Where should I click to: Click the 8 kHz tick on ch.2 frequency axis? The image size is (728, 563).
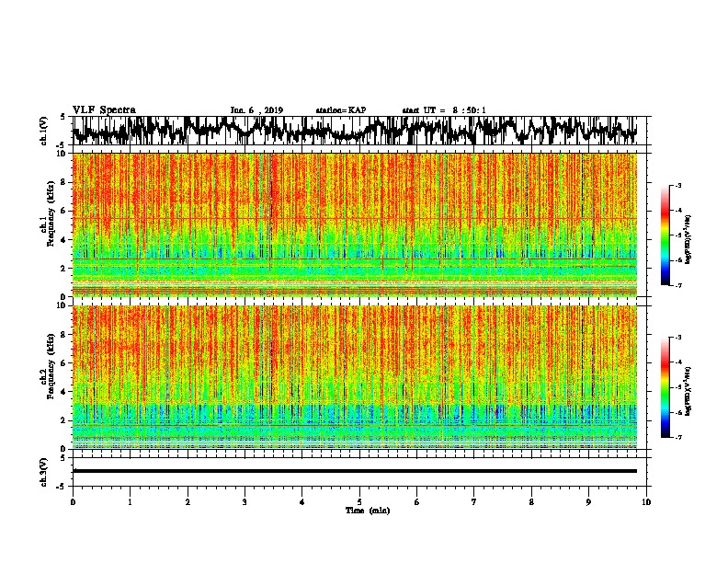click(63, 335)
